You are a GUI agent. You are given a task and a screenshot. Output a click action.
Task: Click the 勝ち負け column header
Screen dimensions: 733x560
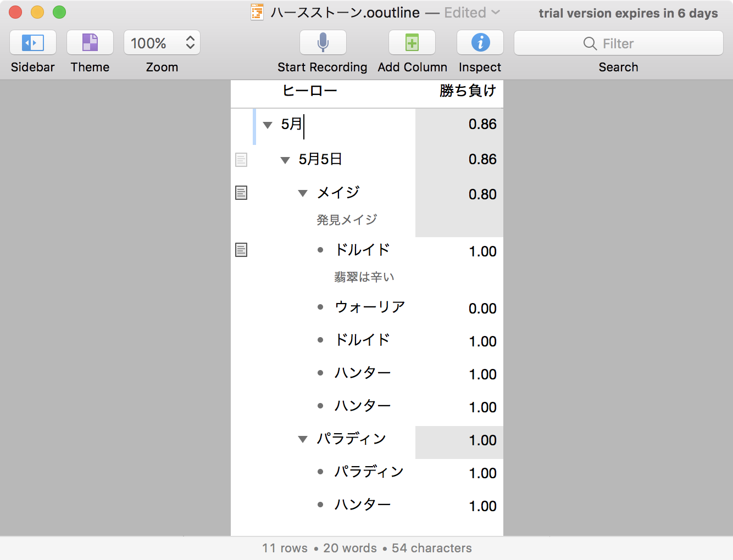point(468,91)
